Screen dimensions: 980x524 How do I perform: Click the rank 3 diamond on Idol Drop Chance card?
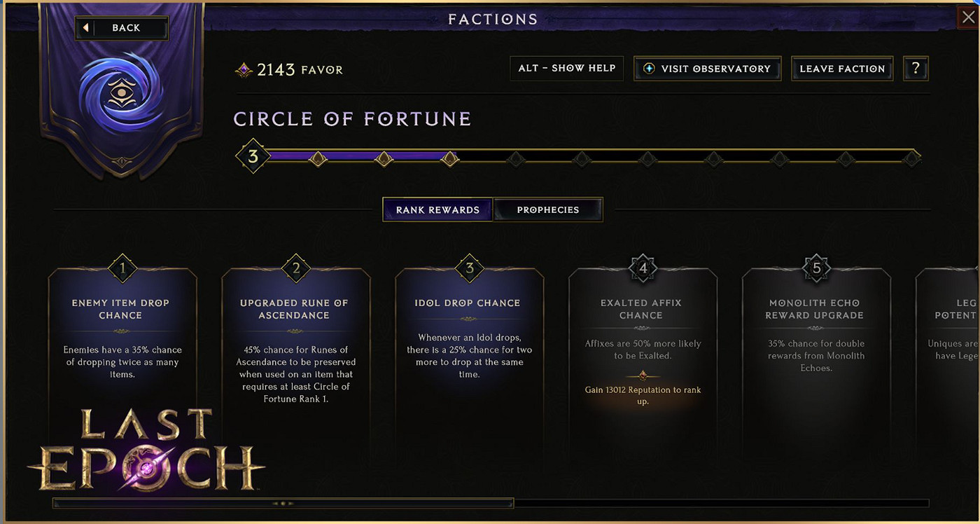tap(469, 268)
